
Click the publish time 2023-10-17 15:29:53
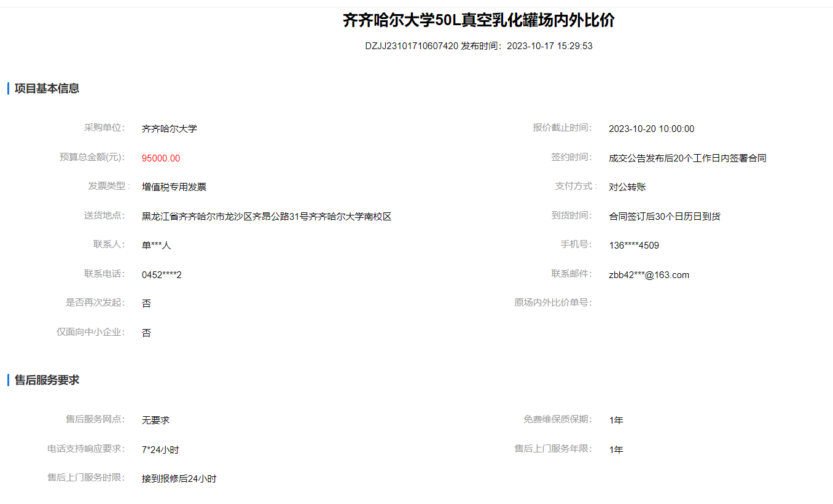coord(549,46)
